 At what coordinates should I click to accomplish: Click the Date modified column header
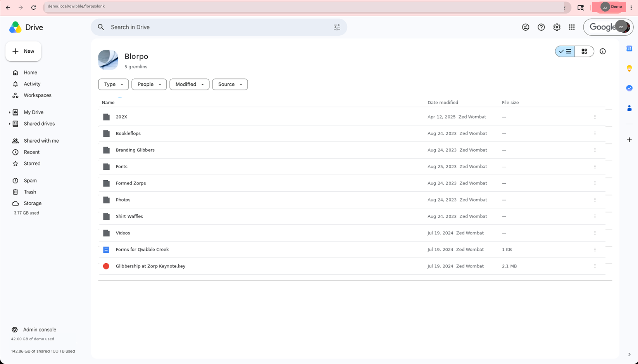coord(443,103)
